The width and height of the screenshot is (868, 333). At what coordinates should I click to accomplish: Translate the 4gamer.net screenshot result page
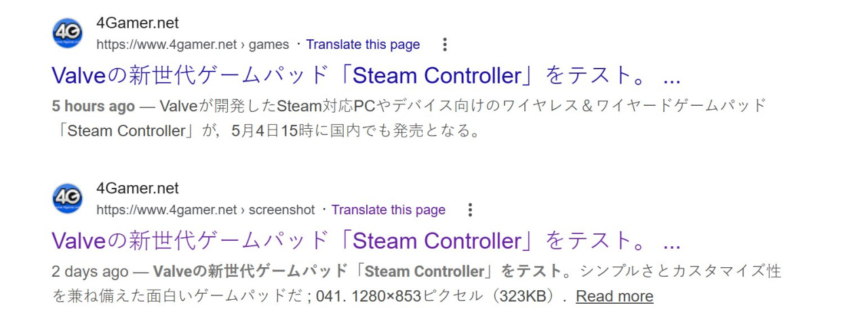click(x=388, y=210)
